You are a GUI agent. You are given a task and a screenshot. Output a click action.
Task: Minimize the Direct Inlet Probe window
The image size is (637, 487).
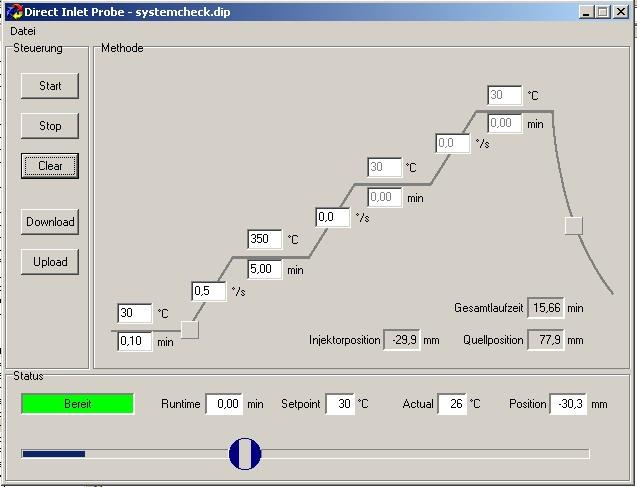[x=587, y=12]
